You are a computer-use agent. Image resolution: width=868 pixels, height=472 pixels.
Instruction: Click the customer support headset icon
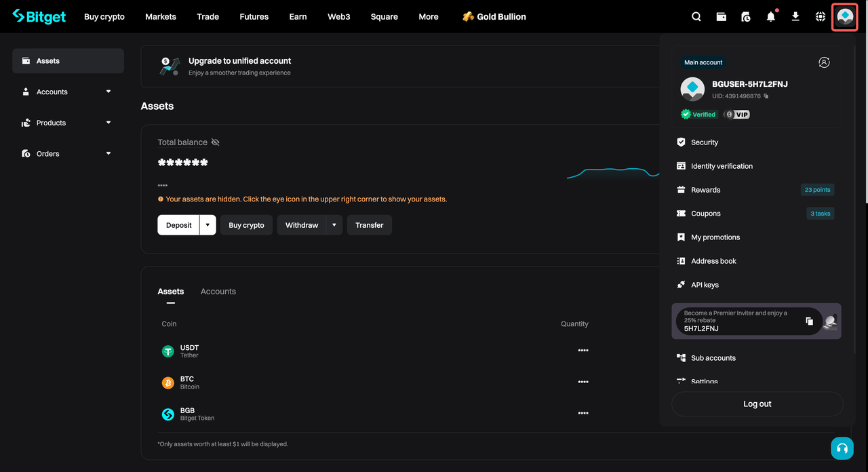[842, 448]
